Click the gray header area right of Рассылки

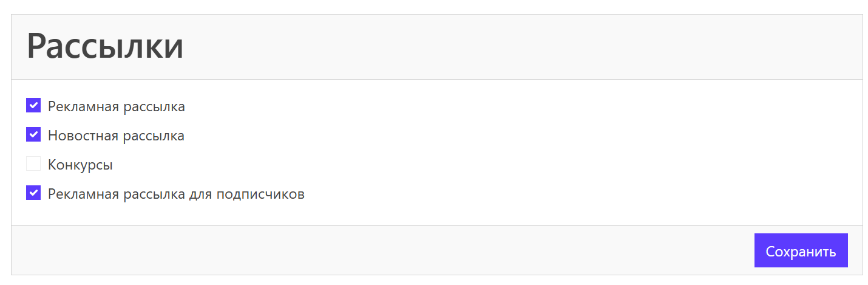coord(516,47)
